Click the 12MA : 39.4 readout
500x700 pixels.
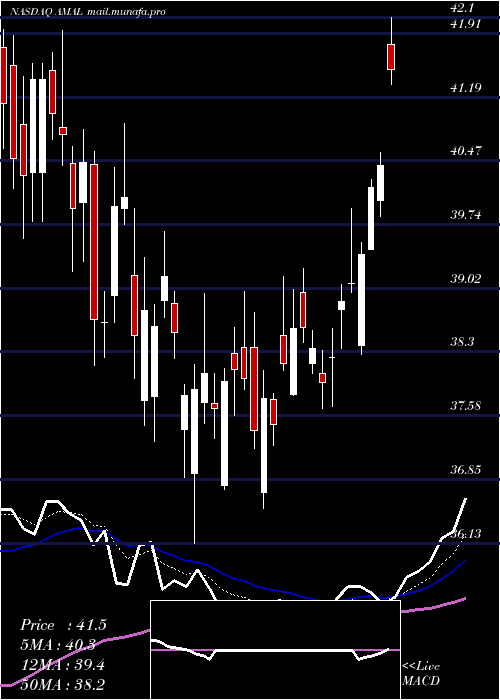point(63,665)
